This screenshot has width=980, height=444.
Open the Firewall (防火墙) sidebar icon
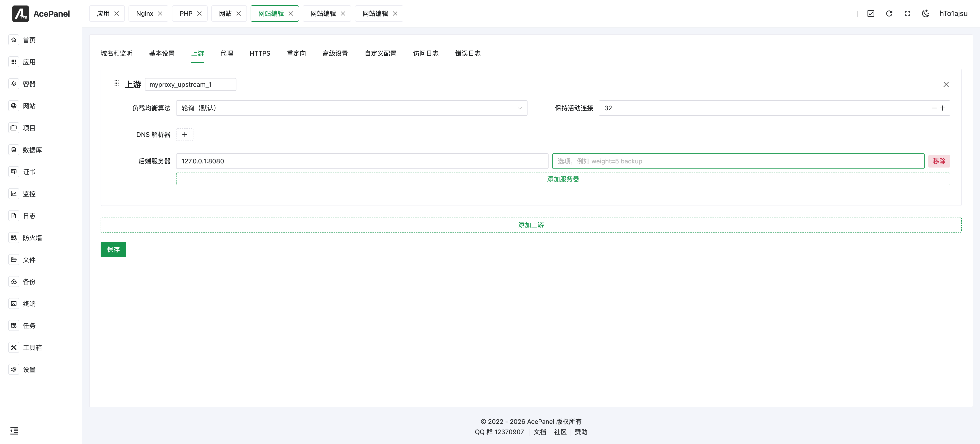click(x=14, y=238)
